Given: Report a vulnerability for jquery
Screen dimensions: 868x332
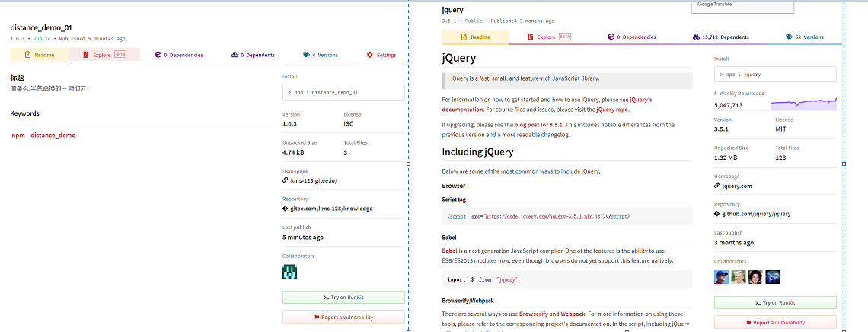Looking at the screenshot, I should point(775,322).
